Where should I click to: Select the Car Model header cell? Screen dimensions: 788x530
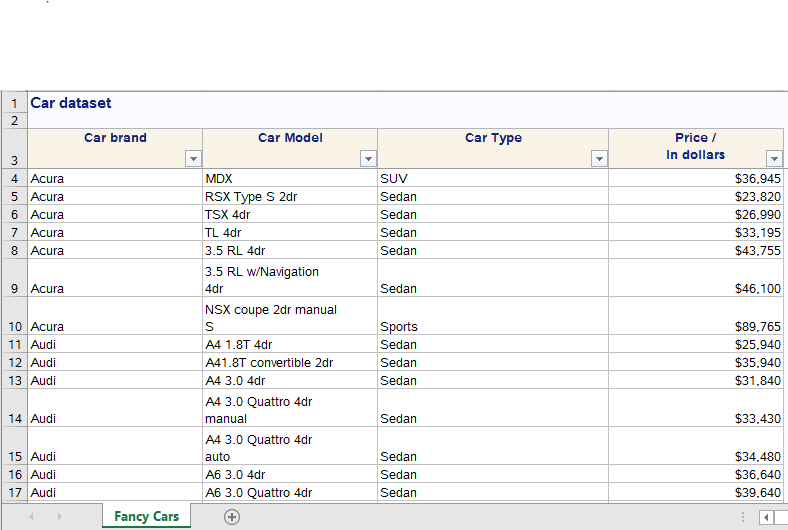[290, 148]
